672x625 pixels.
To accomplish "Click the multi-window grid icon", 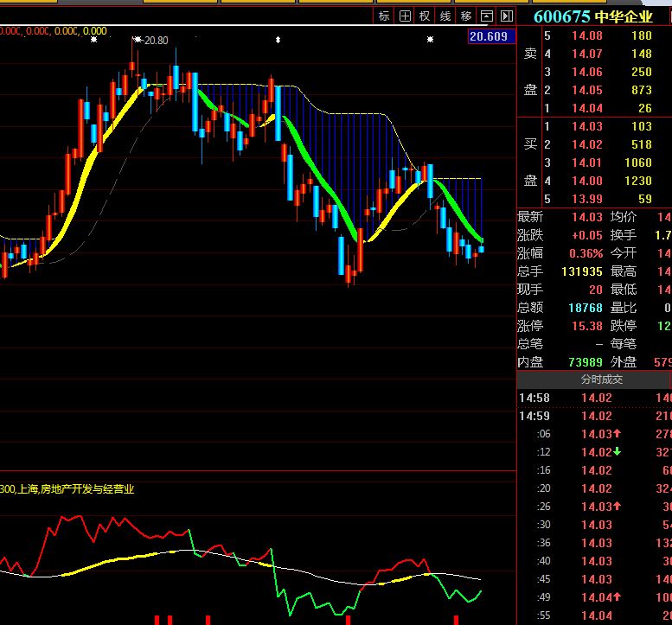I will [x=405, y=16].
